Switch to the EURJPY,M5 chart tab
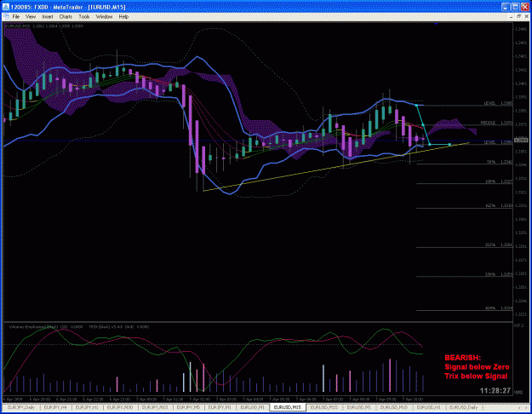532x414 pixels. coord(188,407)
